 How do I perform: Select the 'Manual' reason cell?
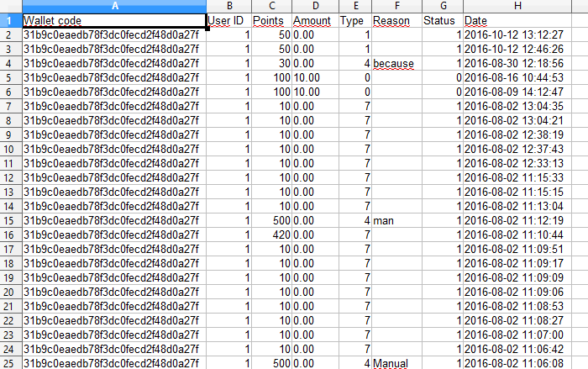396,363
